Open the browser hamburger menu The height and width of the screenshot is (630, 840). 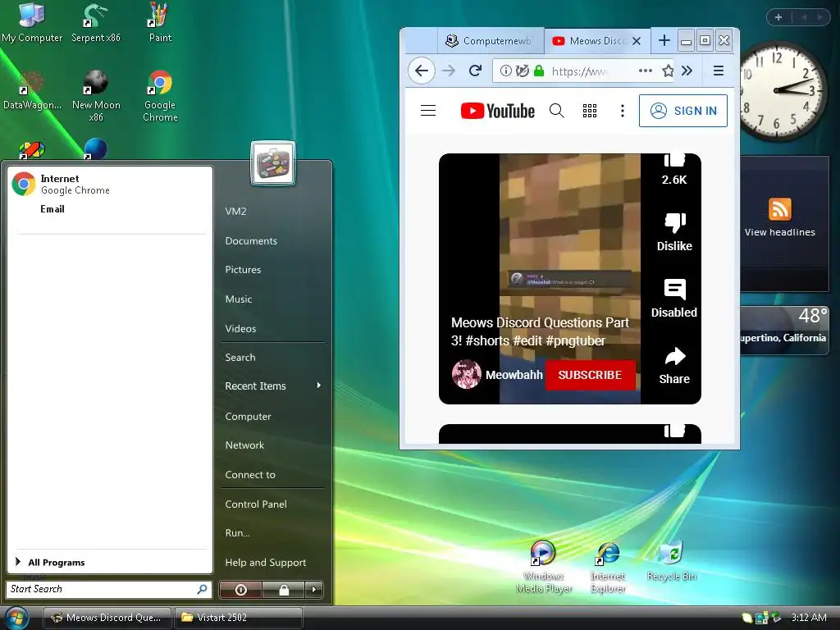719,71
